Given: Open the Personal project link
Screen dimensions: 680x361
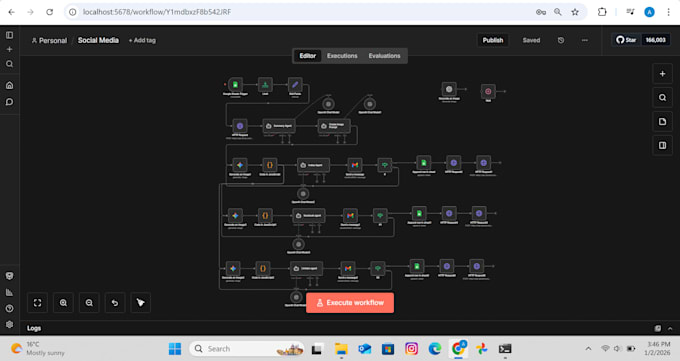Looking at the screenshot, I should (x=49, y=40).
